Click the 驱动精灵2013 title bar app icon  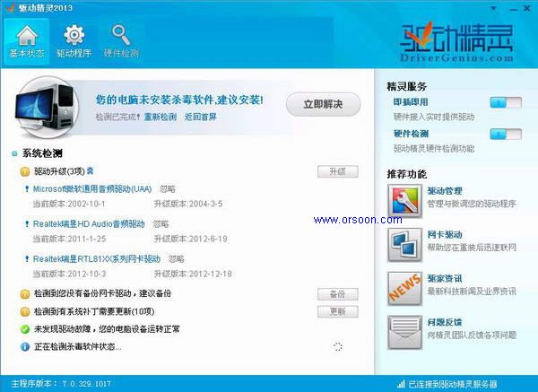(x=10, y=8)
